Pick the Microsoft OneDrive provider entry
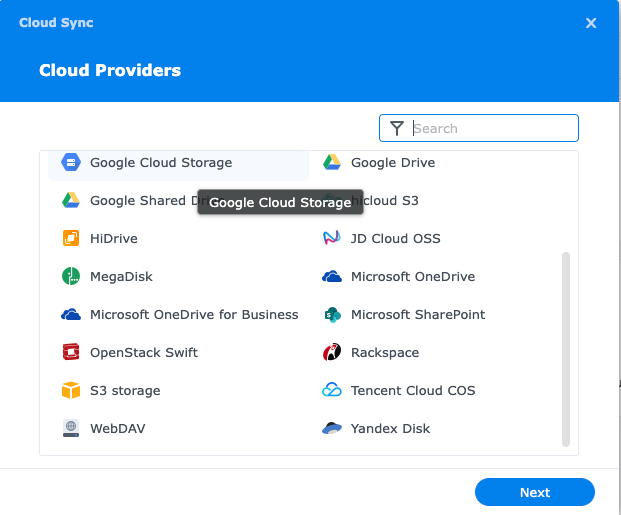 click(412, 277)
